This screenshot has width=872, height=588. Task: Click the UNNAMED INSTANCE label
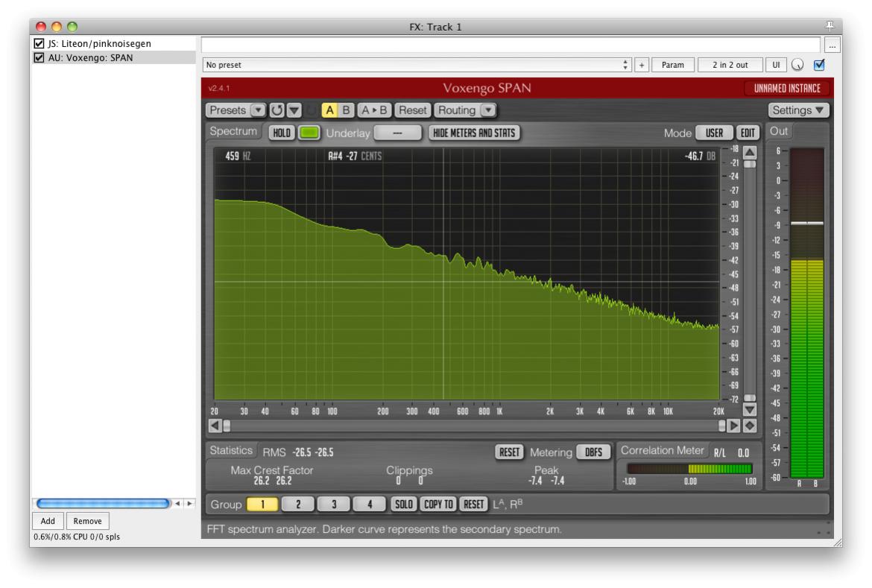click(x=787, y=89)
